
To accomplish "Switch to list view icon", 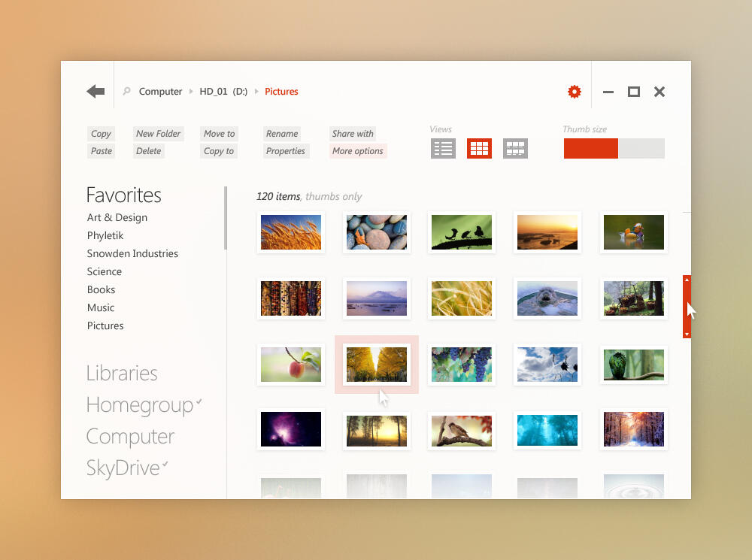I will tap(443, 149).
